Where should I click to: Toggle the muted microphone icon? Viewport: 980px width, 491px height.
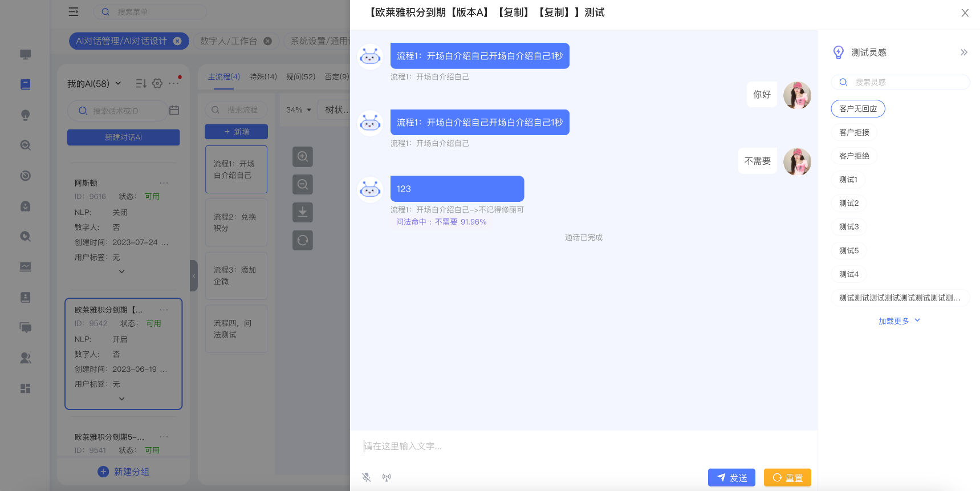366,477
